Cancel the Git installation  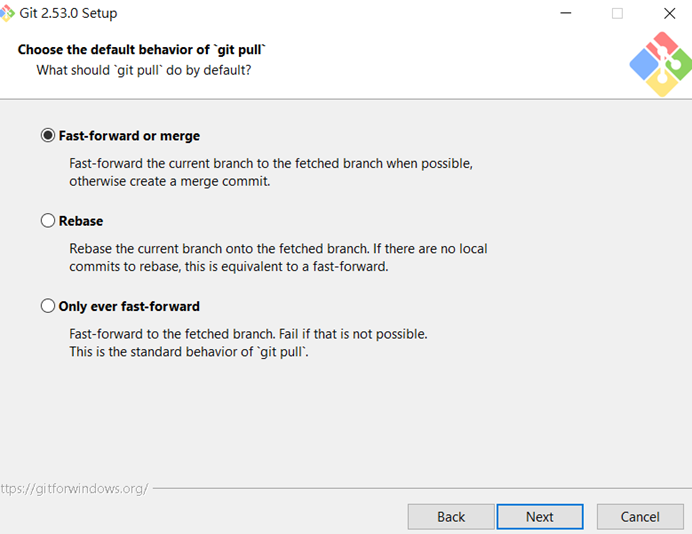(640, 516)
